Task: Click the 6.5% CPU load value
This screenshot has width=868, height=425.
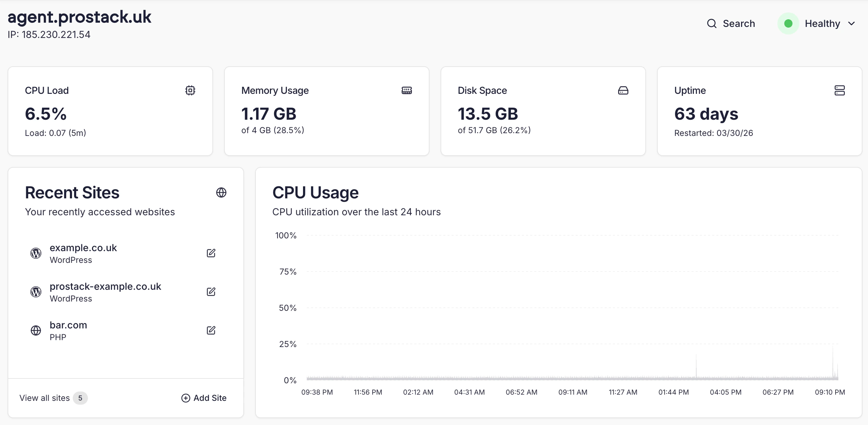Action: tap(46, 114)
